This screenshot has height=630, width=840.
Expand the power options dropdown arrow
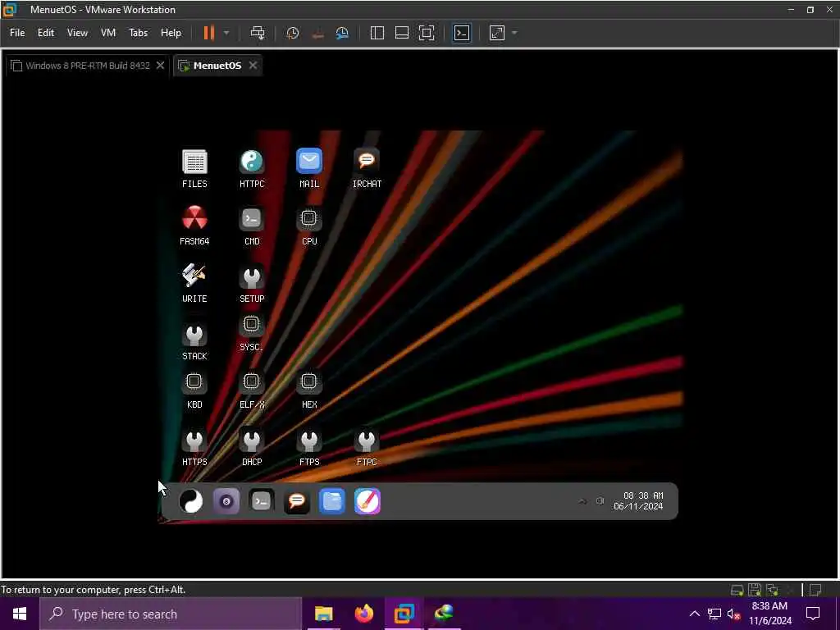tap(226, 33)
